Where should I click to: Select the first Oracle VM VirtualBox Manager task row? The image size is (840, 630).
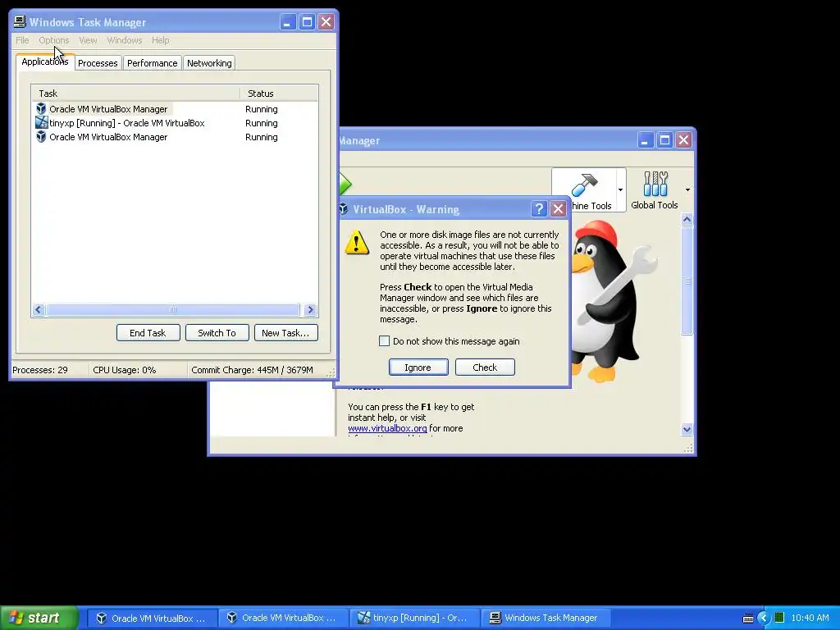click(174, 109)
